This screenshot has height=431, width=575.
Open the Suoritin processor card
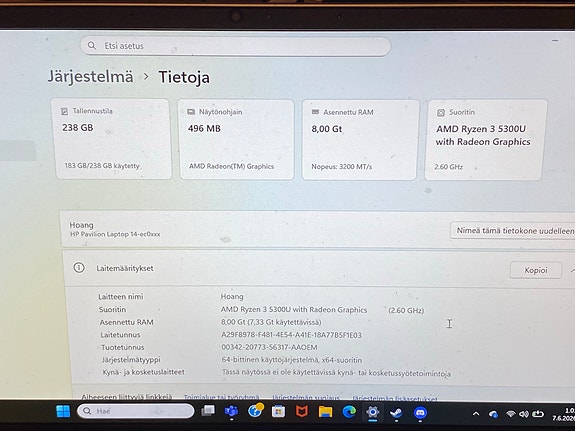pos(485,140)
